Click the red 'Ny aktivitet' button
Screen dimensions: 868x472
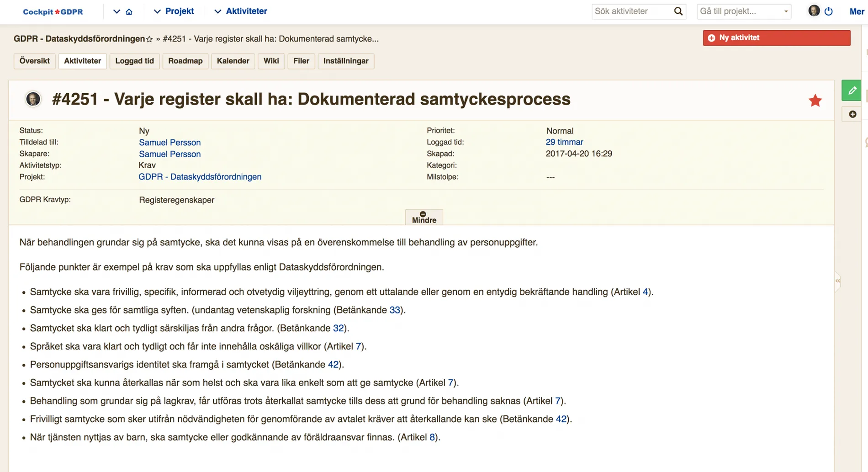coord(776,38)
